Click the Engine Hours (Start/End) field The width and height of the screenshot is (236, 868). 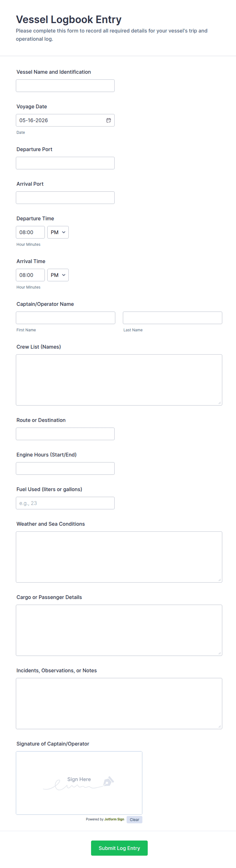pos(65,468)
